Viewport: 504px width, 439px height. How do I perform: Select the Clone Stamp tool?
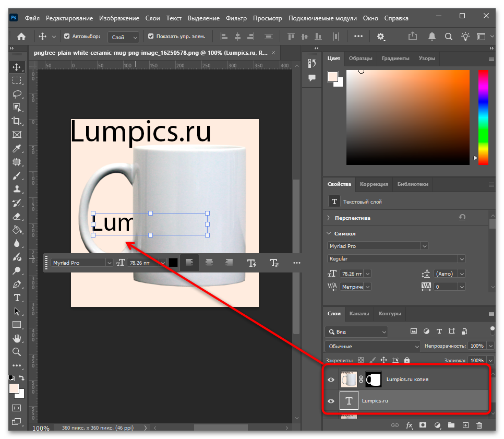point(17,189)
